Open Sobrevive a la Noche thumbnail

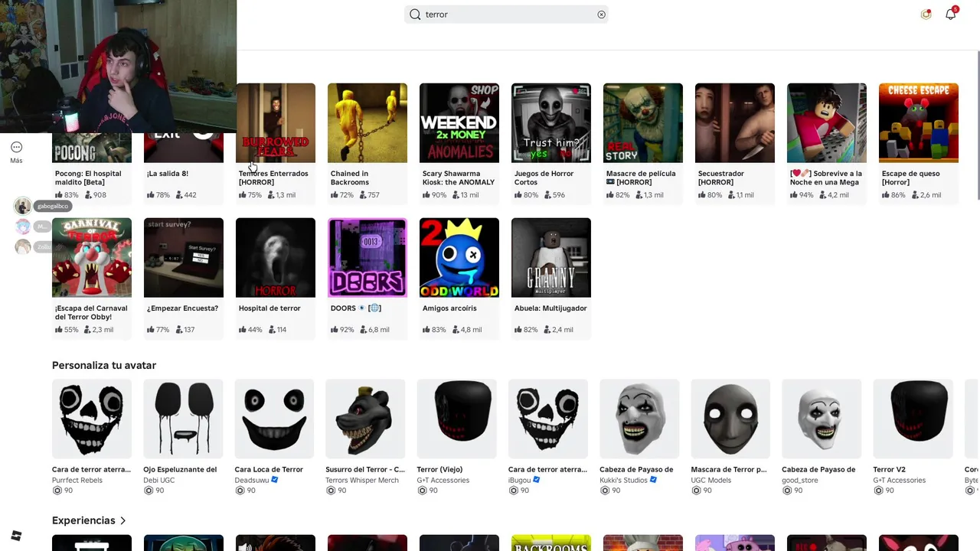tap(827, 122)
